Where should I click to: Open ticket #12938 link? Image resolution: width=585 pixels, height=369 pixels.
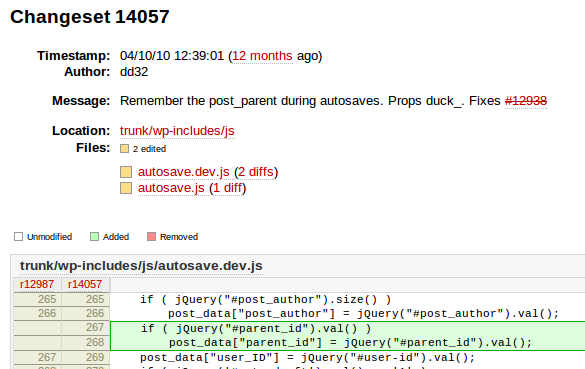[x=526, y=101]
